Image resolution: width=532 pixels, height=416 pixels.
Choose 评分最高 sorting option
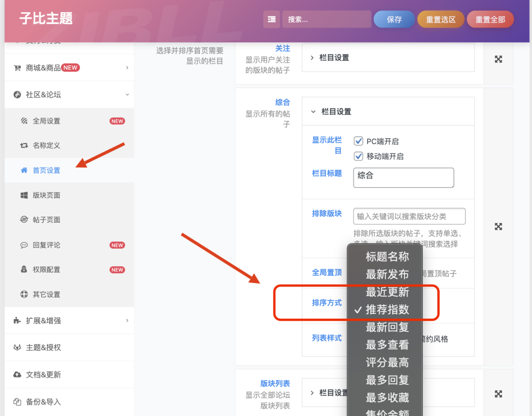coord(387,362)
